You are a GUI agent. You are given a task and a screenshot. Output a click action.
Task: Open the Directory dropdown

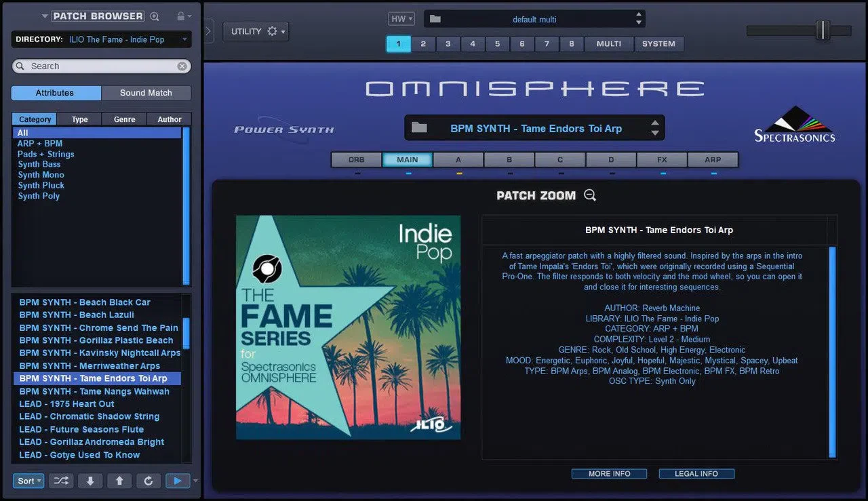click(101, 39)
